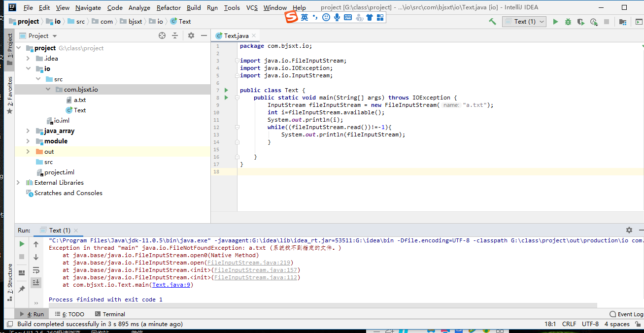
Task: Open the 6: TODO tool tab
Action: point(69,314)
